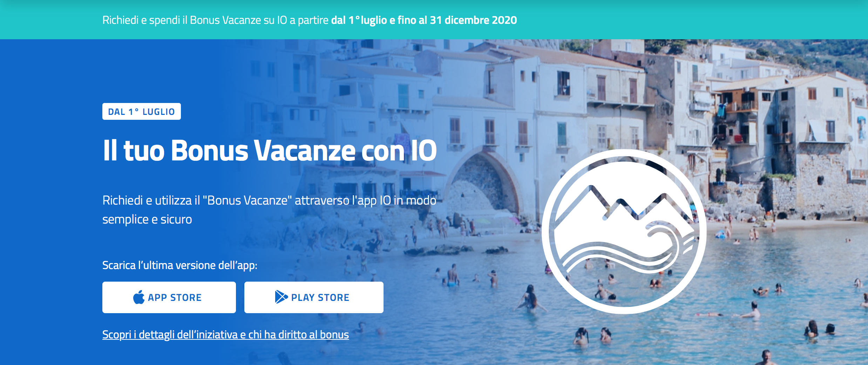This screenshot has width=868, height=365.
Task: Open the PLAY STORE download button
Action: click(x=314, y=297)
